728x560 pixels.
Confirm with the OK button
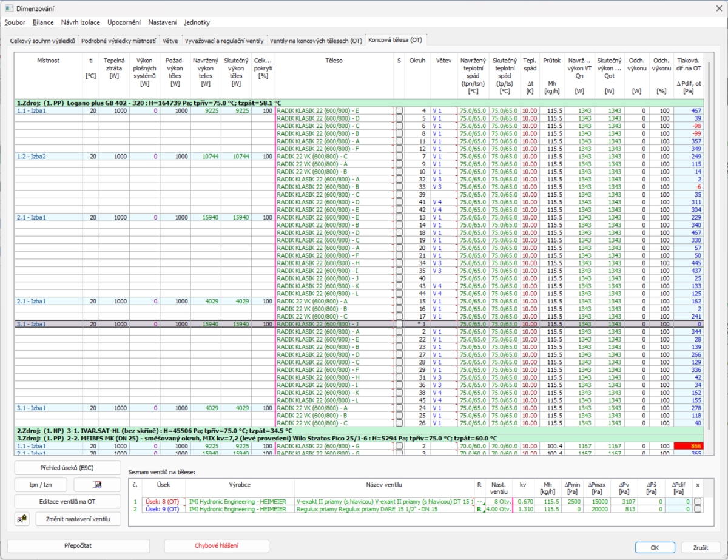point(654,547)
